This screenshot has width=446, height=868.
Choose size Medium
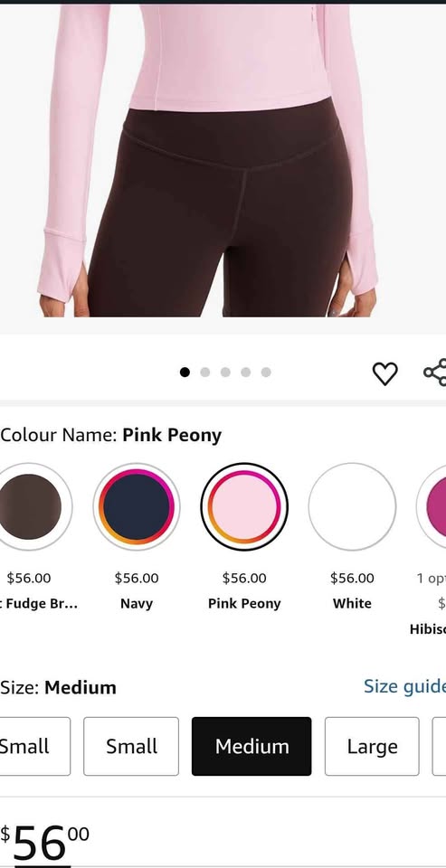pyautogui.click(x=251, y=746)
